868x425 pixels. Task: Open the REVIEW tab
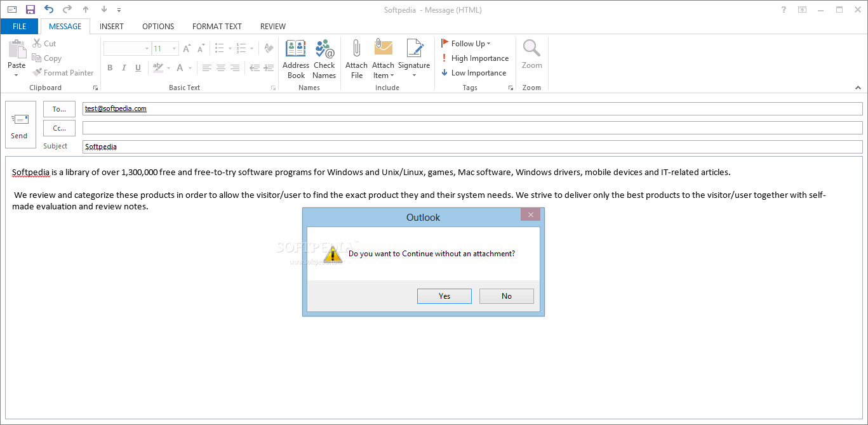pos(273,27)
